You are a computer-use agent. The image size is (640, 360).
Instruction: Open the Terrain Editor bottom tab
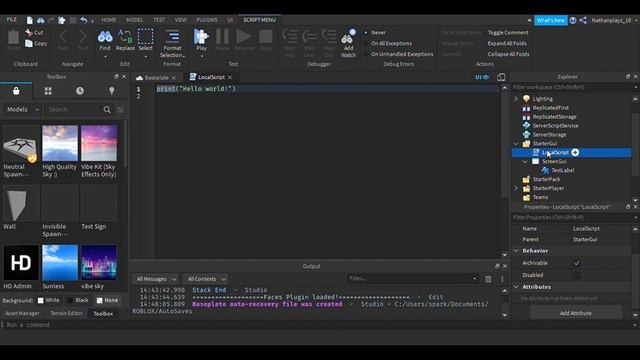(67, 313)
